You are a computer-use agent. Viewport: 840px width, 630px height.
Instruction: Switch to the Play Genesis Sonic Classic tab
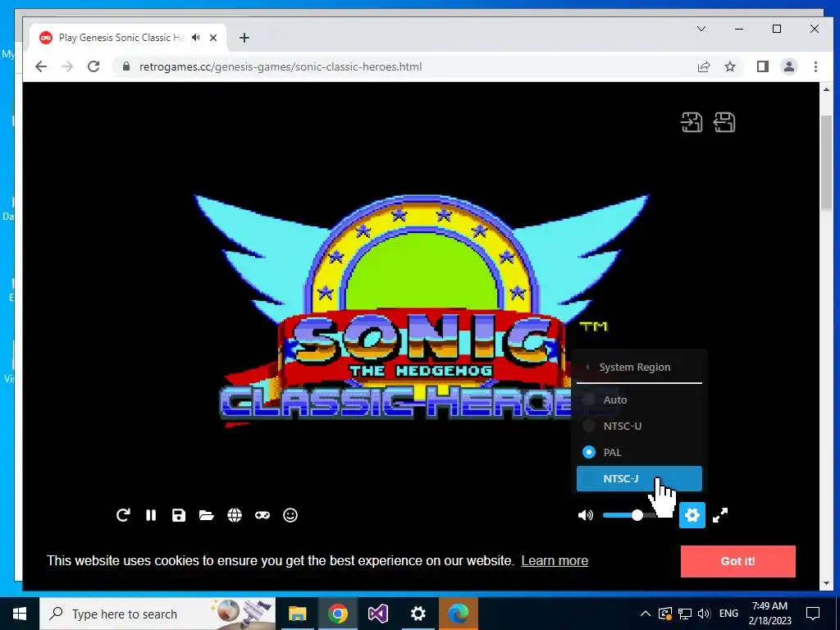point(129,38)
